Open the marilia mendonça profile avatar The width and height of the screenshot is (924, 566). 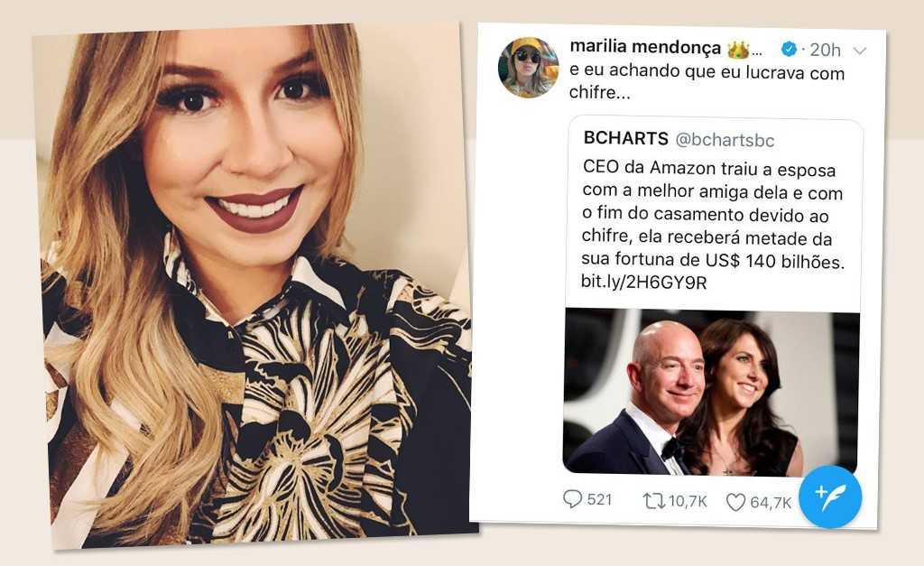click(x=528, y=67)
